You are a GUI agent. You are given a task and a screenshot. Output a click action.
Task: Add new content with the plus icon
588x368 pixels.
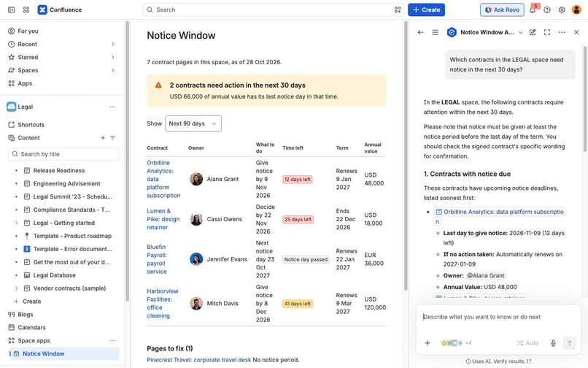pyautogui.click(x=102, y=138)
